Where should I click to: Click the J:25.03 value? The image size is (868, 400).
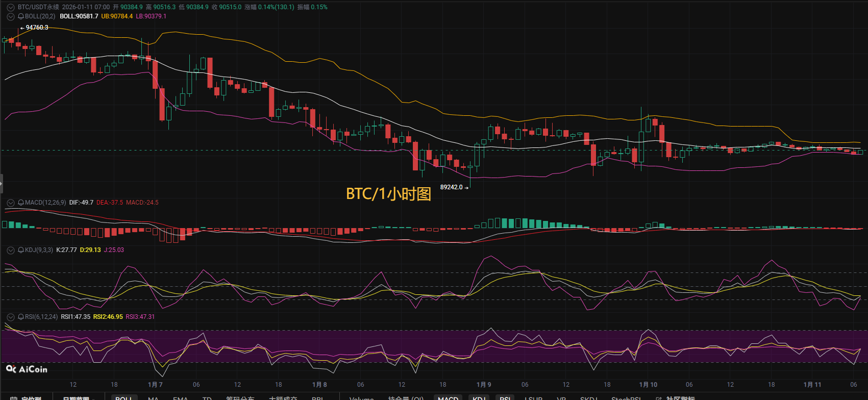pos(114,250)
